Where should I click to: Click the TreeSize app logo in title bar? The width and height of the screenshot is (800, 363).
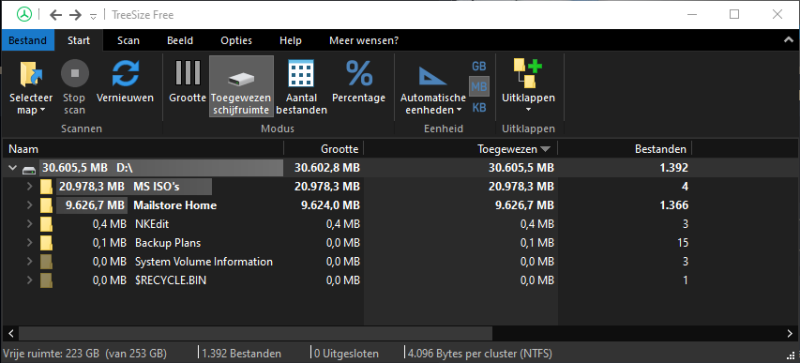(24, 14)
